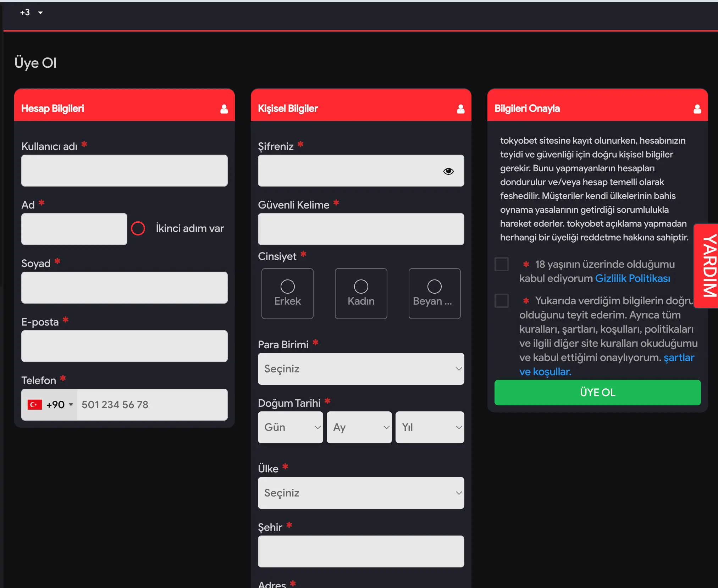Viewport: 718px width, 588px height.
Task: Open the Gün dropdown
Action: click(x=290, y=427)
